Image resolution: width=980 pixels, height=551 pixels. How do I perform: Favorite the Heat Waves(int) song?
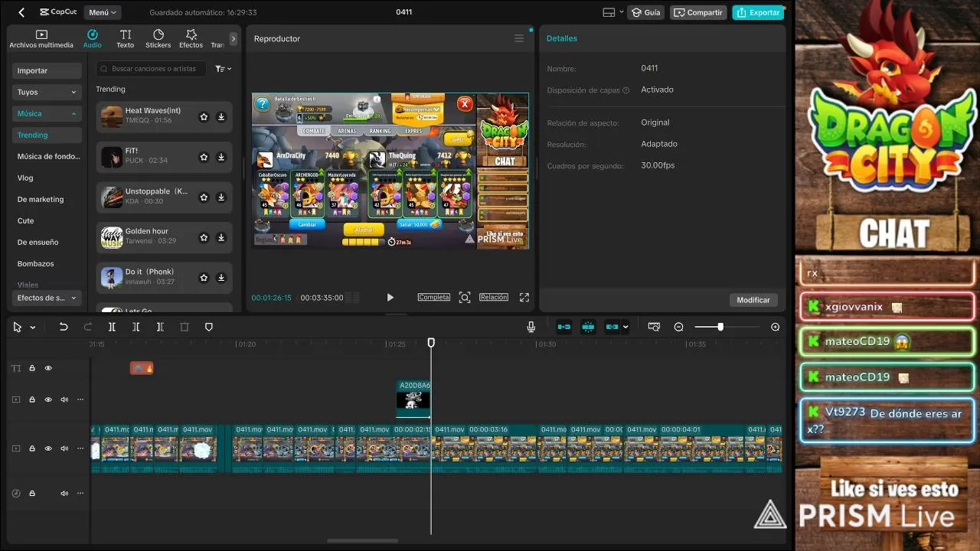tap(204, 117)
